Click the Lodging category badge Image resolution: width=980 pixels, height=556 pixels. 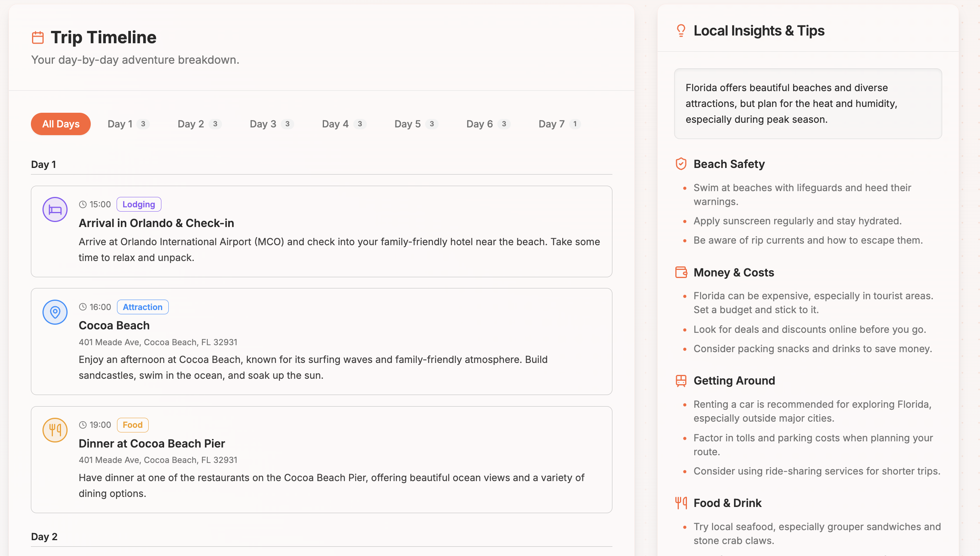tap(139, 204)
